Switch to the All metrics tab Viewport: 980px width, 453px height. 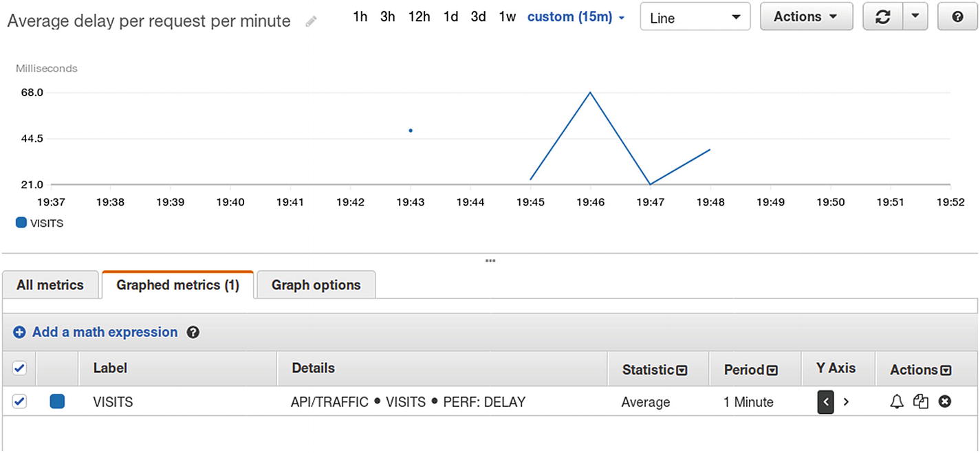pyautogui.click(x=50, y=285)
